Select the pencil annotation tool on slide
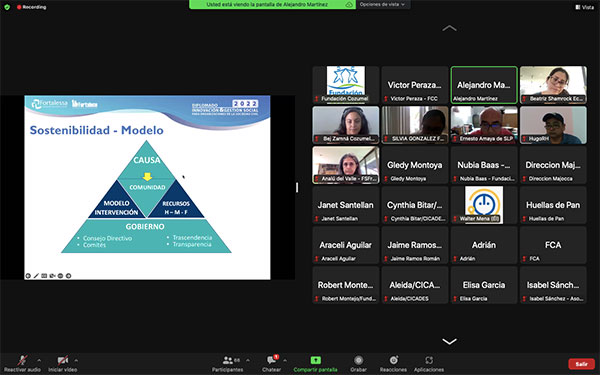The height and width of the screenshot is (375, 600). [36, 276]
